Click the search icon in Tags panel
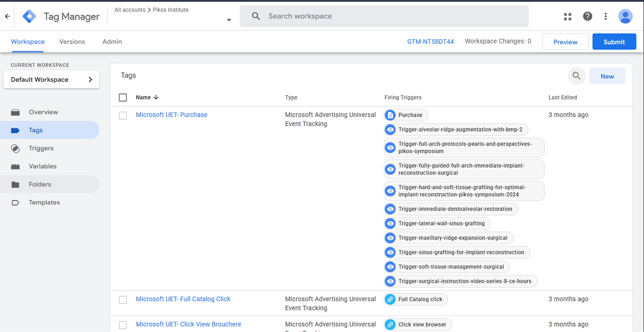644x332 pixels. [576, 76]
